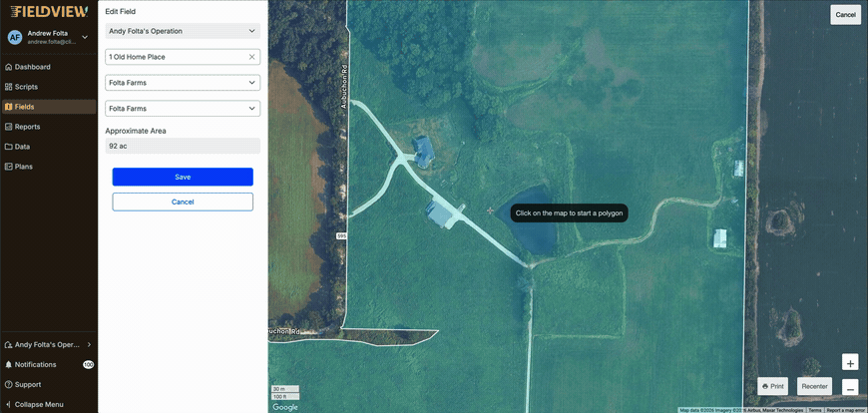Click the operation switcher icon
The height and width of the screenshot is (413, 868).
pyautogui.click(x=8, y=345)
